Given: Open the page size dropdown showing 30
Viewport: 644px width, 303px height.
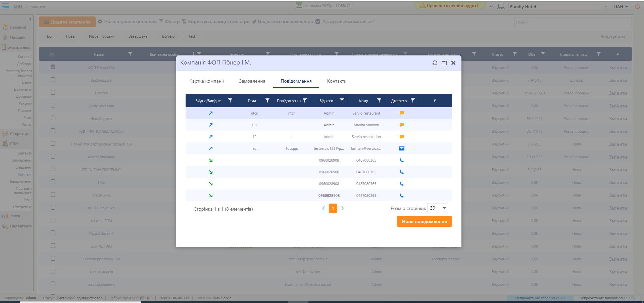Looking at the screenshot, I should tap(438, 208).
